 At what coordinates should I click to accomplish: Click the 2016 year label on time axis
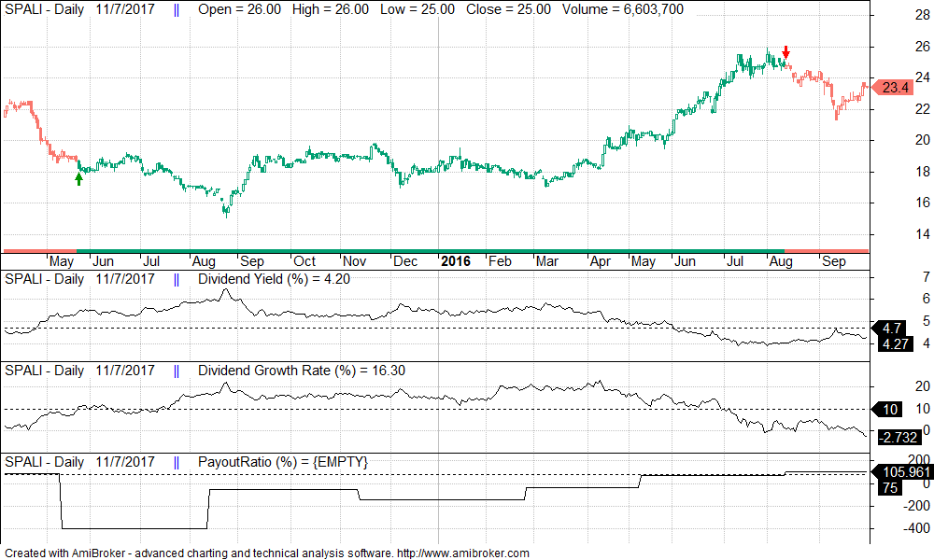(x=457, y=261)
